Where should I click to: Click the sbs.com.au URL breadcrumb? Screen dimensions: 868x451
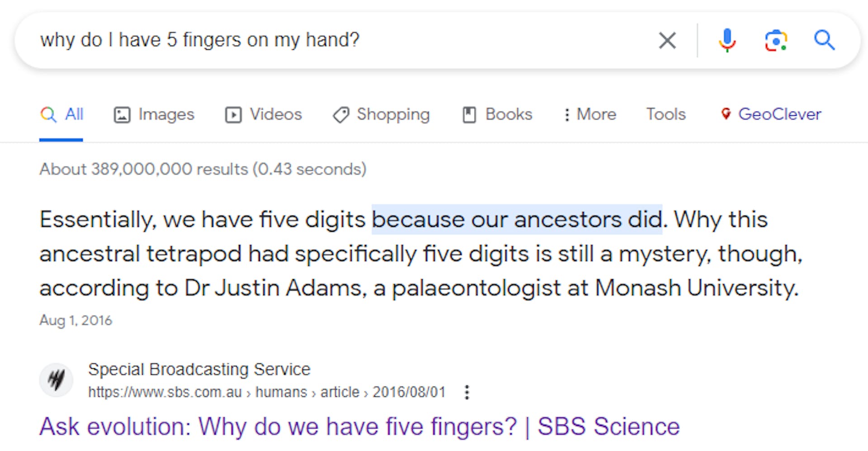pos(267,392)
